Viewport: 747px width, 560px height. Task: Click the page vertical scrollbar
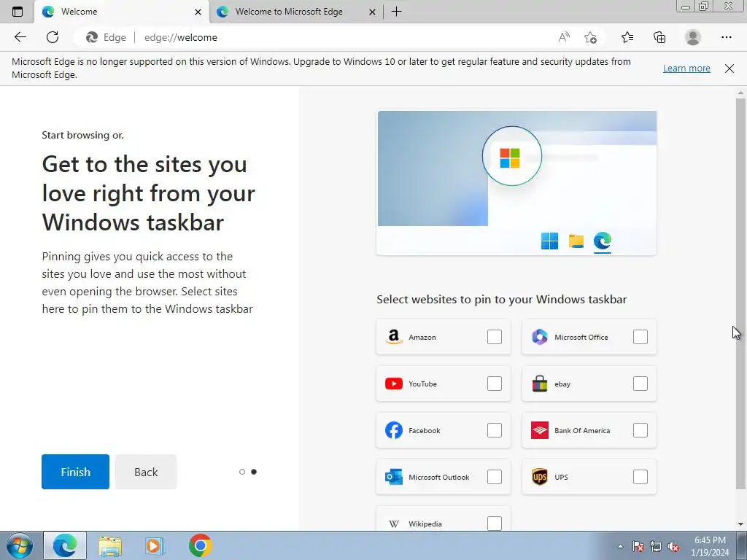tap(740, 293)
